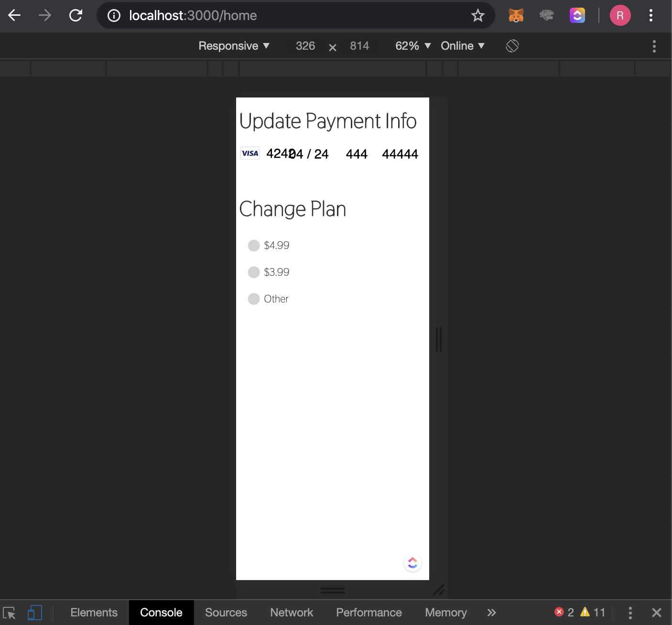Open the profile avatar R

pos(620,15)
